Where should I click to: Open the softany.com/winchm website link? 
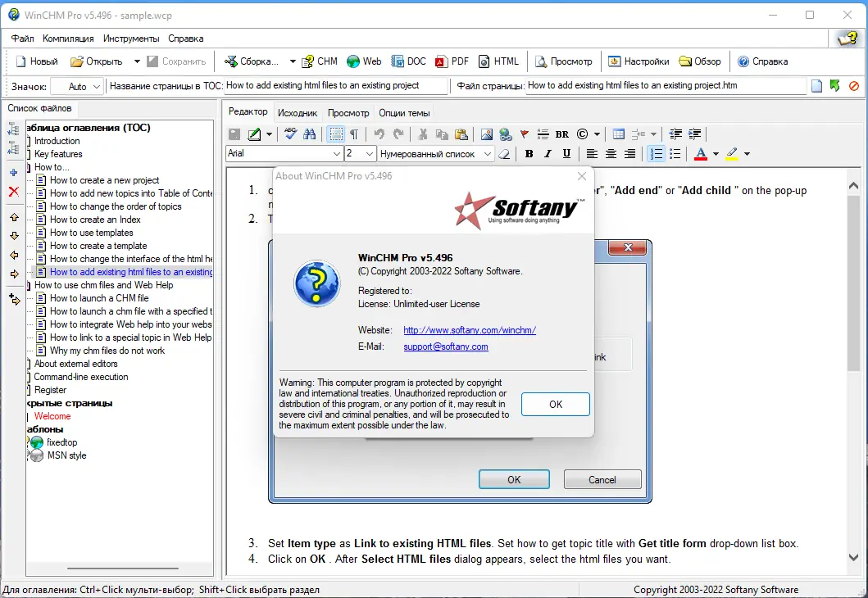click(x=470, y=330)
